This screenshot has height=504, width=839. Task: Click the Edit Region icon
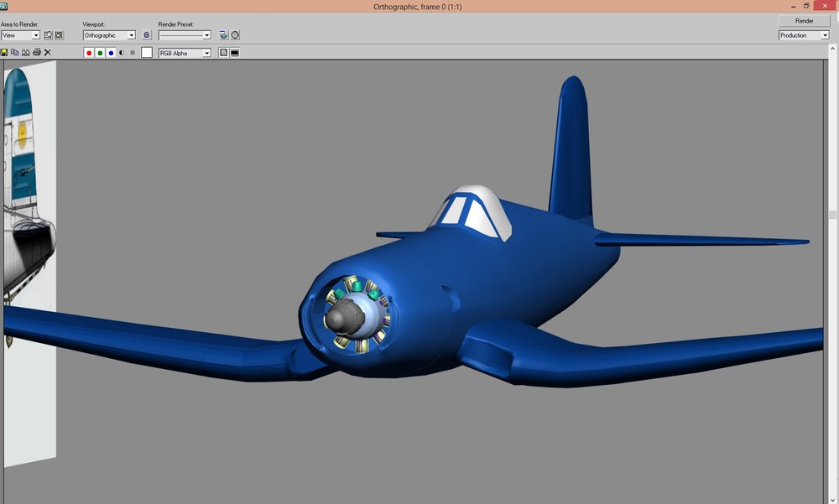click(48, 35)
